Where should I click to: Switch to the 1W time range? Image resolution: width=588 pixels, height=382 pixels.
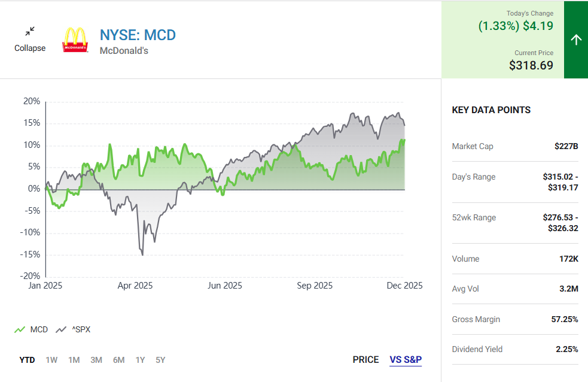(51, 360)
